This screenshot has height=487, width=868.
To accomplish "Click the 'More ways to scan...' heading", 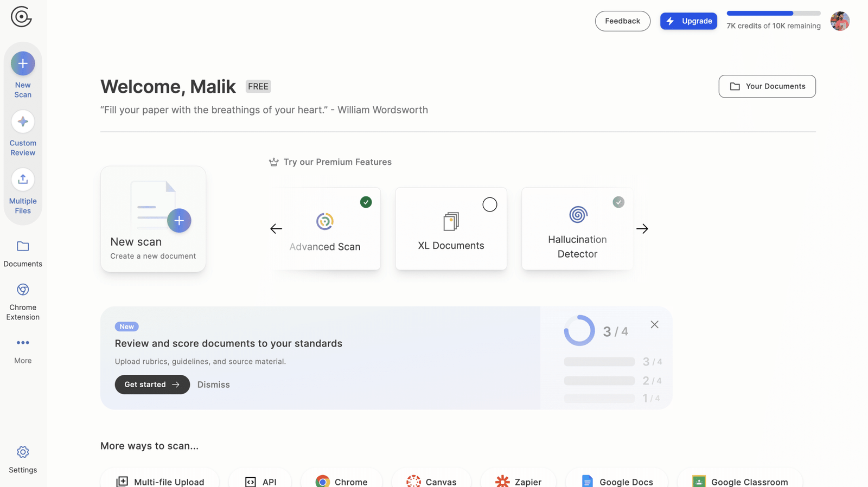I will tap(149, 446).
